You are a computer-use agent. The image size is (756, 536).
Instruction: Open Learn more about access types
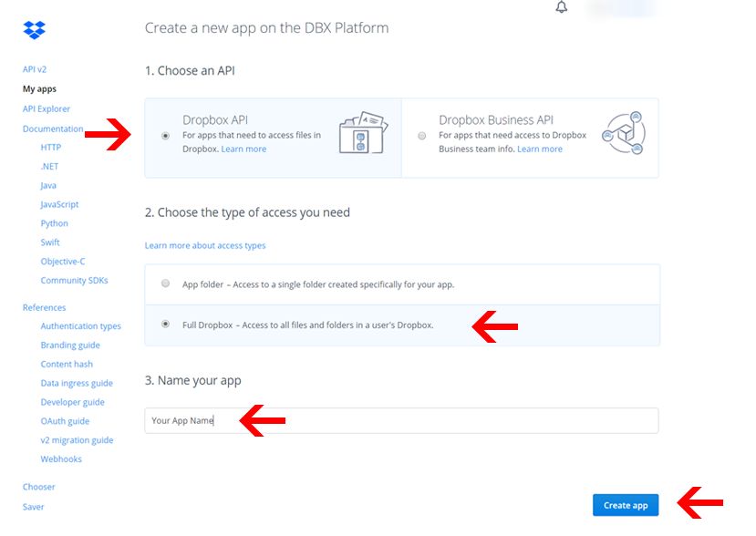[x=205, y=245]
